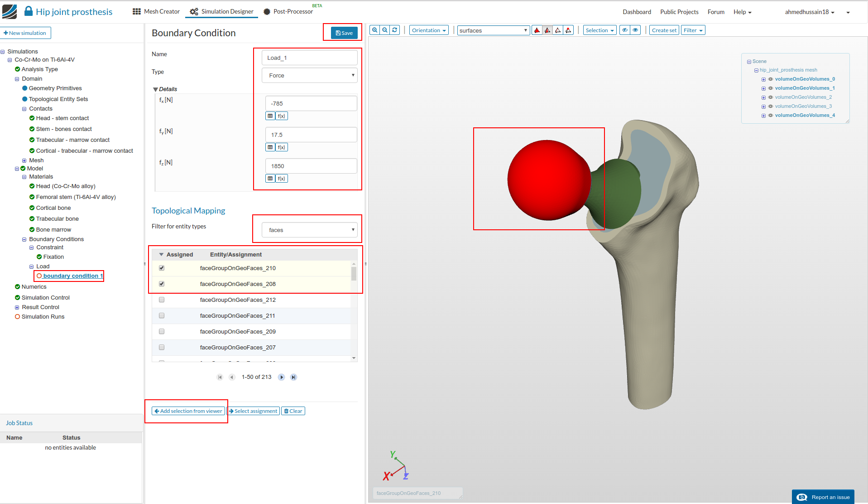Check the faceGroupOnGeoFaces_212 checkbox
Screen dimensions: 868x504
pos(162,300)
